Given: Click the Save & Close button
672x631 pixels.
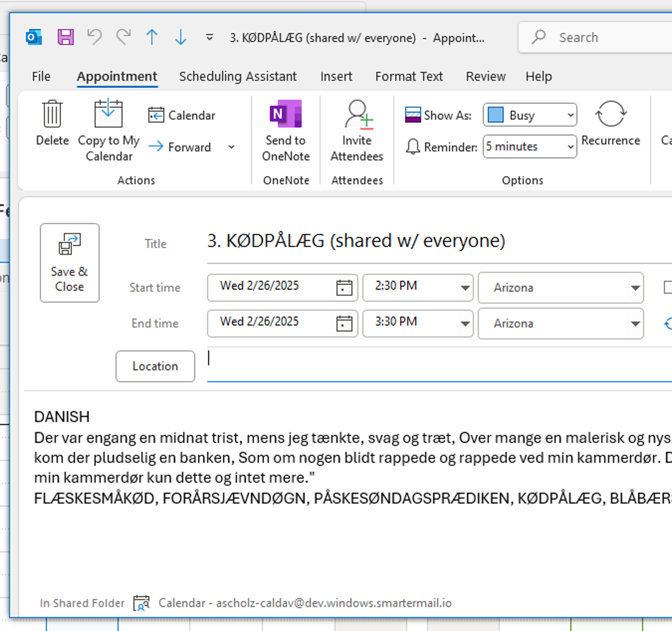Looking at the screenshot, I should [70, 263].
